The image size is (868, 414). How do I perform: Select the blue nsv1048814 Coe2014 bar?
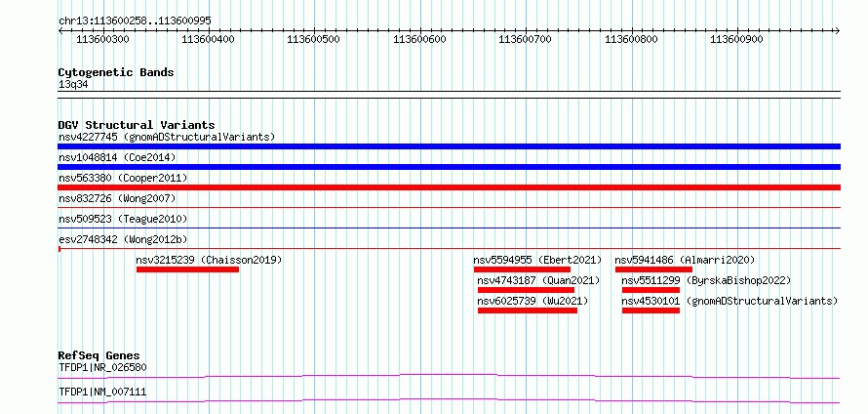tap(449, 167)
